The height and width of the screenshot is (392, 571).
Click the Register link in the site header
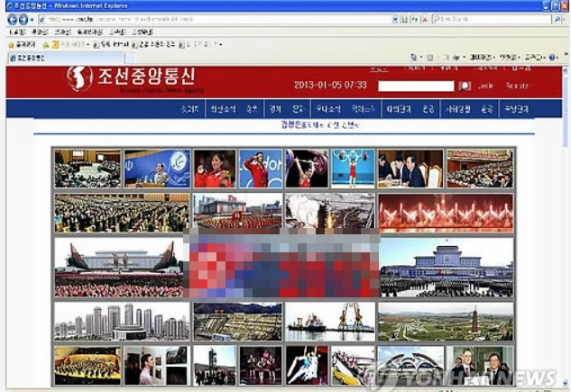coord(517,86)
